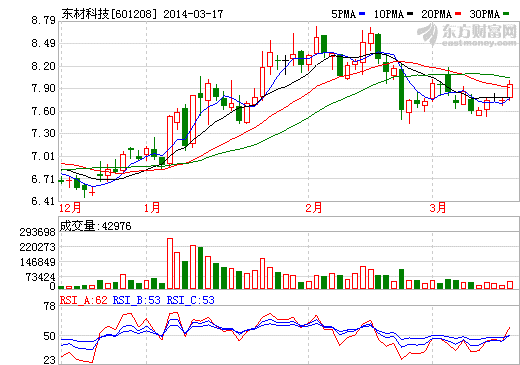The height and width of the screenshot is (365, 520).
Task: Click the 2月 month label on time axis
Action: 314,208
